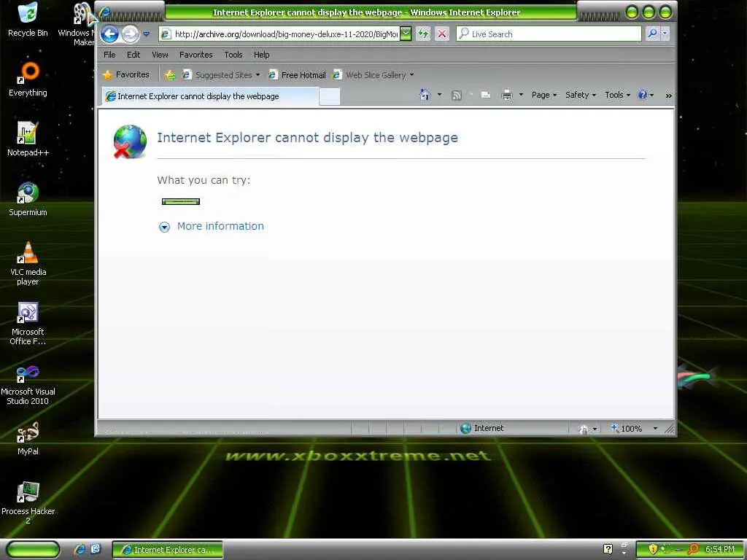Open Web Slice Gallery dropdown
This screenshot has height=560, width=747.
click(373, 75)
